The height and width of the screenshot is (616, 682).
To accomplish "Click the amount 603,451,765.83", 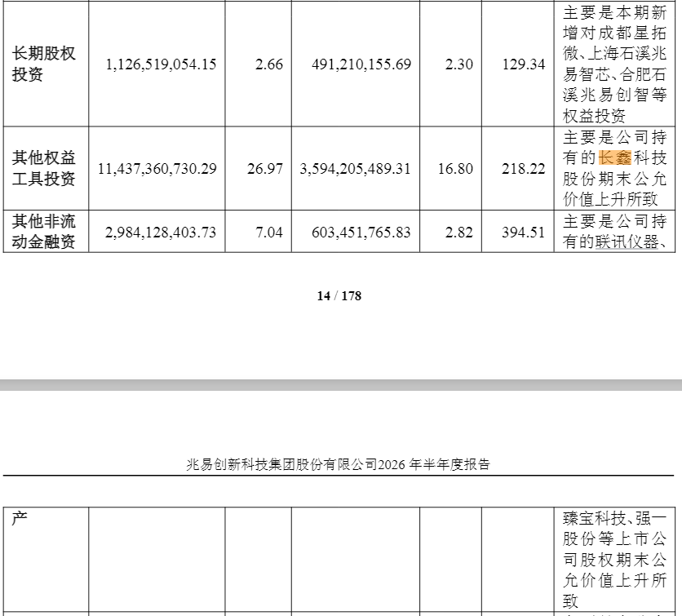I will (361, 233).
